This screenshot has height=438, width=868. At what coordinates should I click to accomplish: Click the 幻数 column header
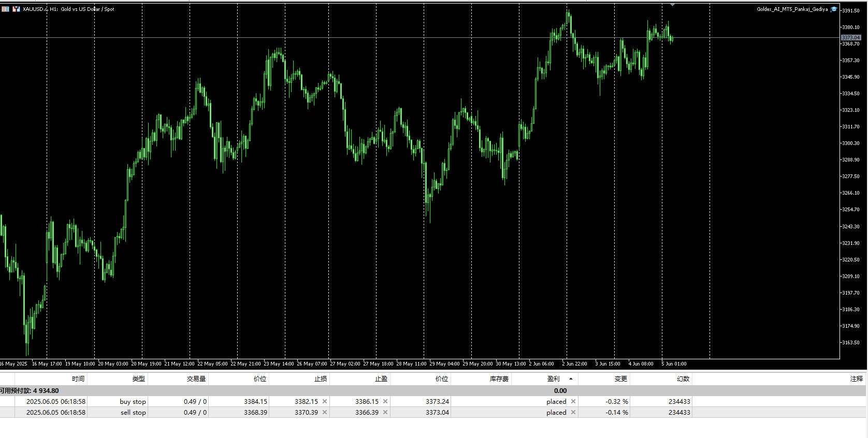pos(683,379)
